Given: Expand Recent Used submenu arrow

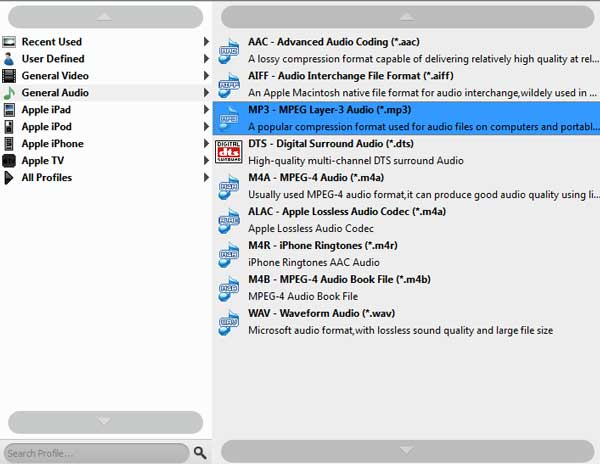Looking at the screenshot, I should coord(206,42).
